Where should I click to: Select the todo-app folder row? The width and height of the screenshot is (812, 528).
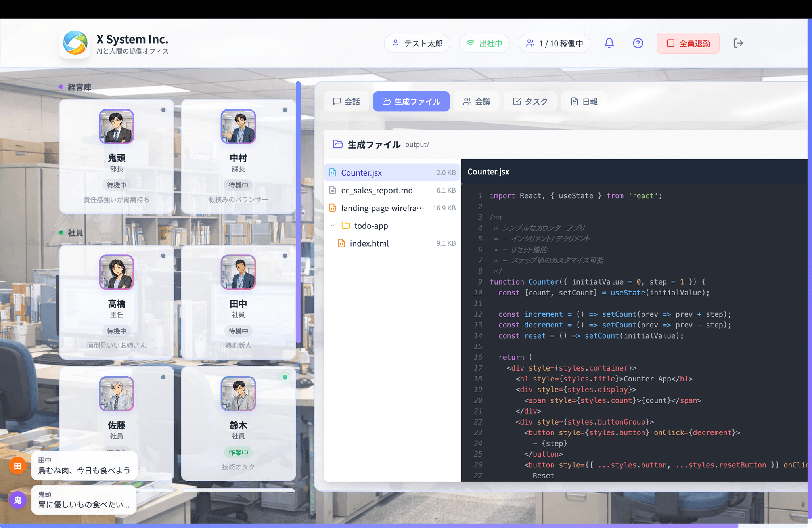coord(371,226)
